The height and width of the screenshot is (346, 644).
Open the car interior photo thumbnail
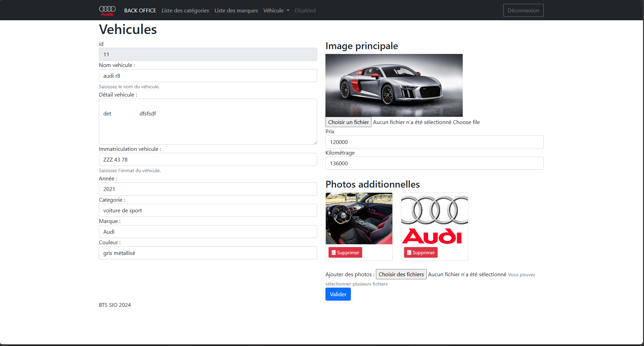point(359,219)
